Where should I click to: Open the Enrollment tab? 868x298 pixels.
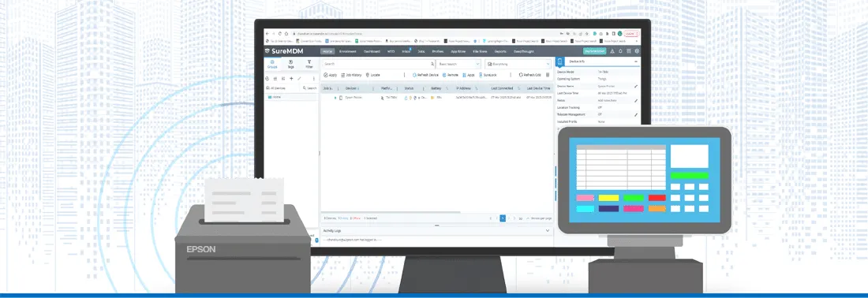(x=348, y=51)
